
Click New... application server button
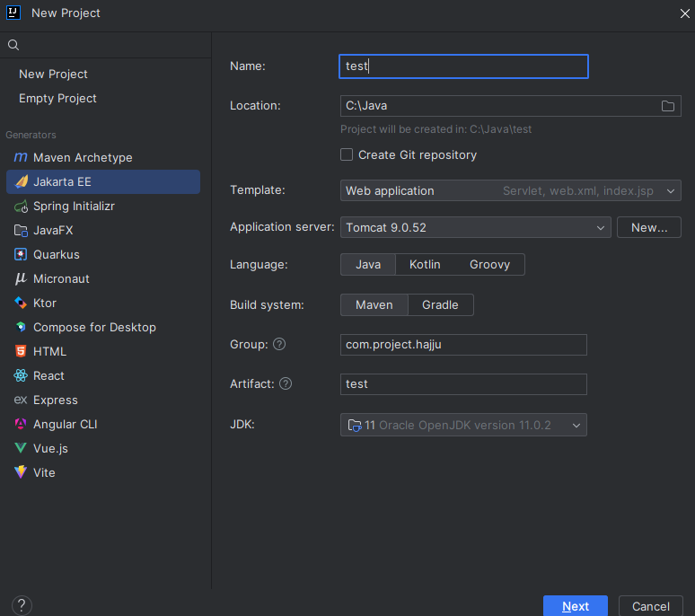[649, 227]
